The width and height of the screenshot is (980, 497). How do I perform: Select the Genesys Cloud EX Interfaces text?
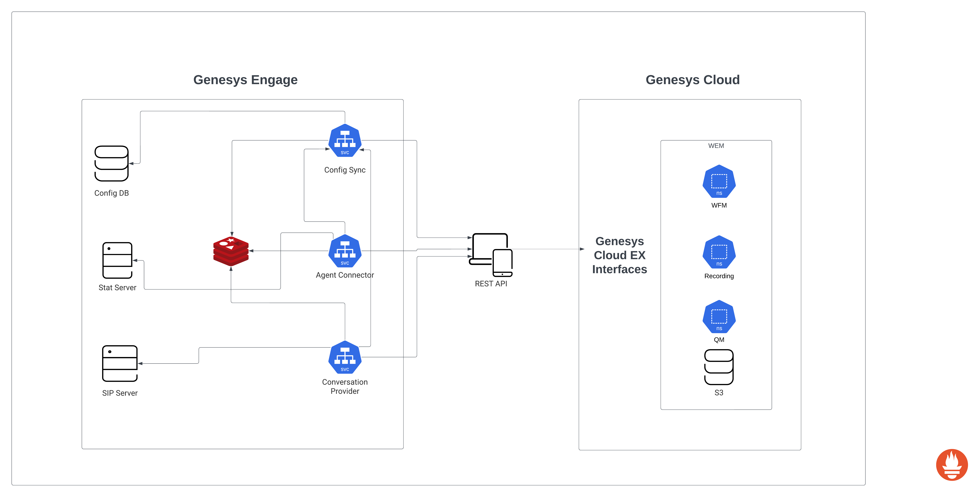click(619, 255)
